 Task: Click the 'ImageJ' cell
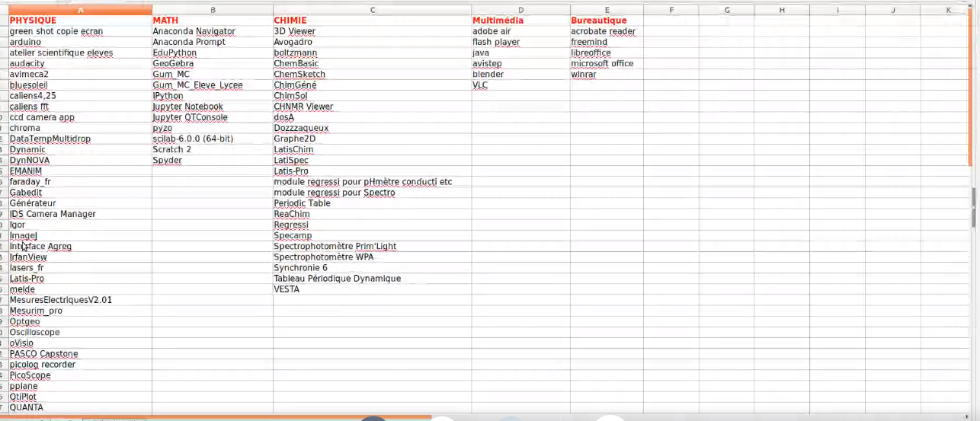tap(80, 236)
